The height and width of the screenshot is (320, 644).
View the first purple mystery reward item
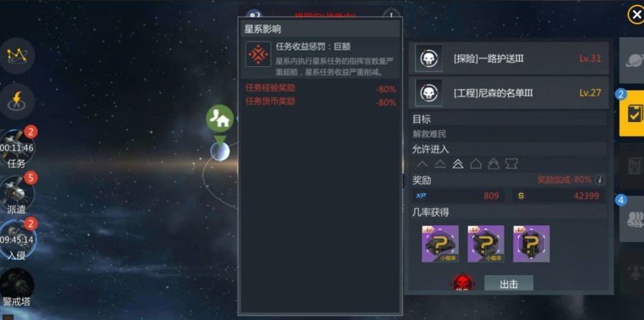coord(440,243)
